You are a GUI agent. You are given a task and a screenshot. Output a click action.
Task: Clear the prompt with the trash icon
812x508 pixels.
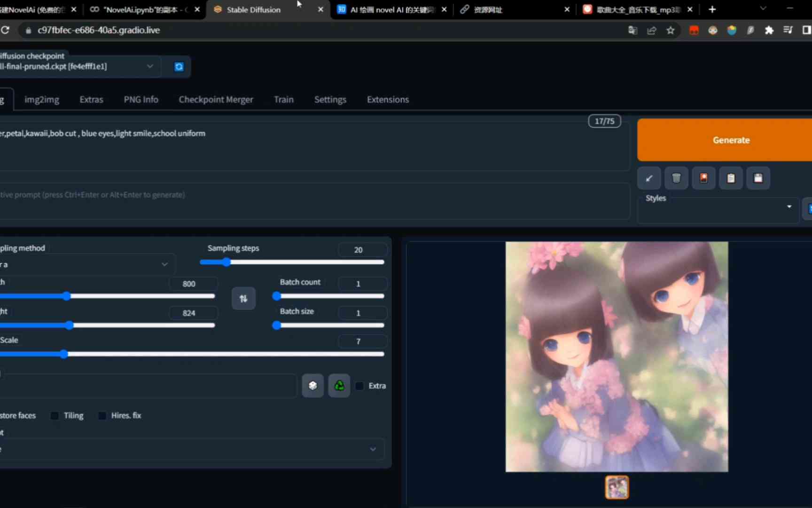coord(676,178)
